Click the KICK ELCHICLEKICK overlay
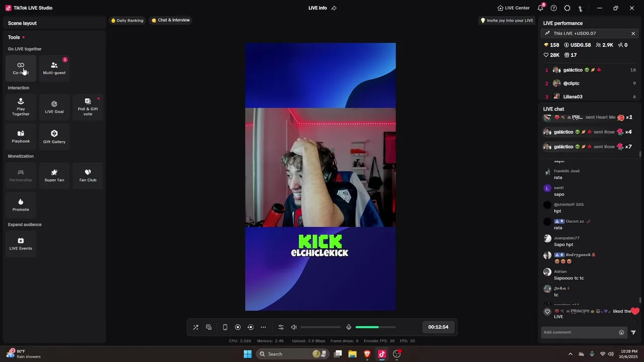The width and height of the screenshot is (644, 362). point(320,246)
